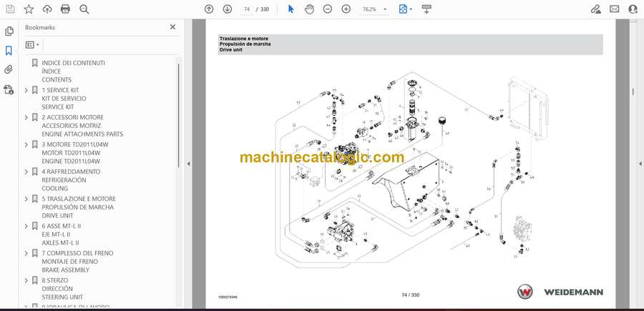Send file by email icon
The height and width of the screenshot is (311, 644).
pos(615,9)
